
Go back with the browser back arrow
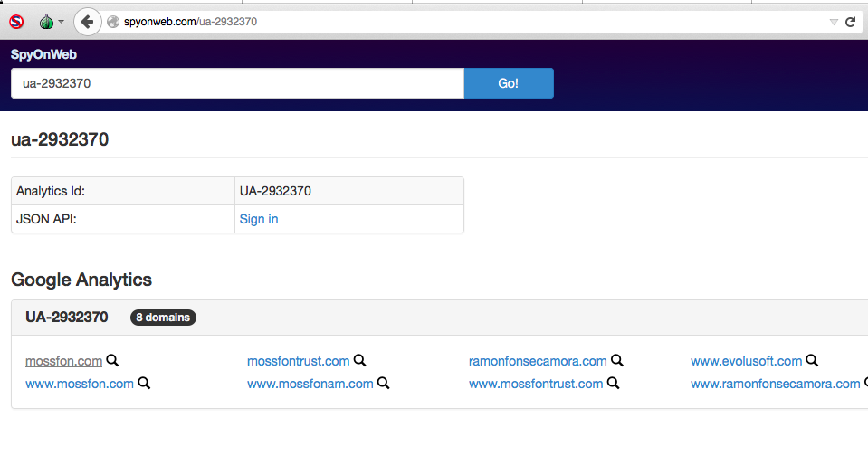[87, 22]
